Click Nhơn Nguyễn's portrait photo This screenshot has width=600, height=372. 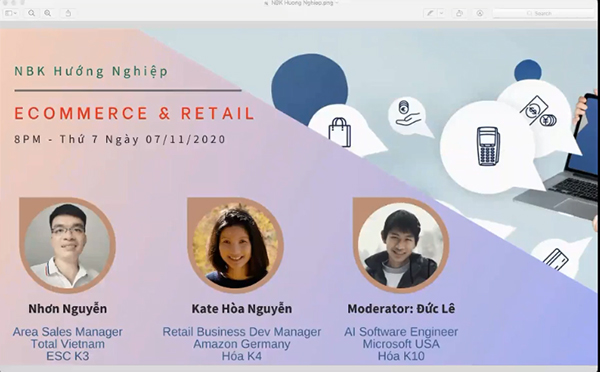point(67,245)
